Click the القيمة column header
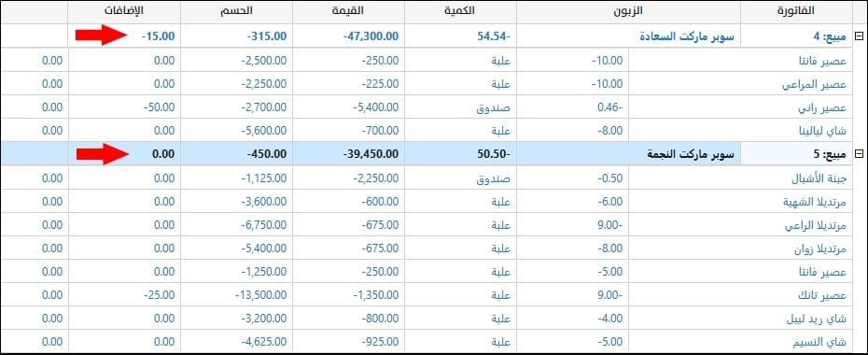The image size is (868, 355). click(x=349, y=11)
